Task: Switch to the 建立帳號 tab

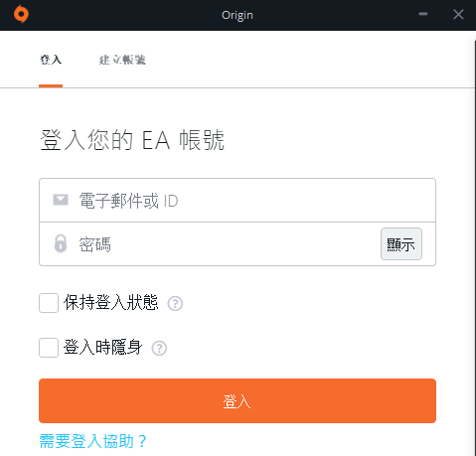Action: (122, 60)
